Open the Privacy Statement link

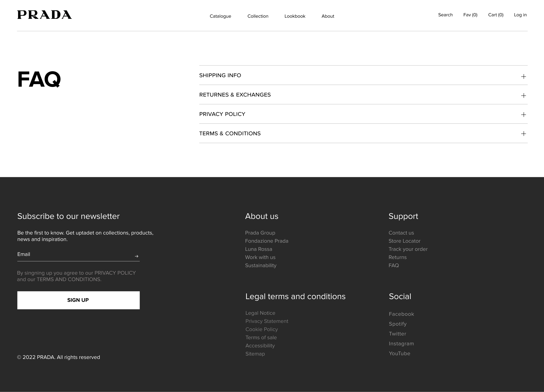[x=267, y=321]
